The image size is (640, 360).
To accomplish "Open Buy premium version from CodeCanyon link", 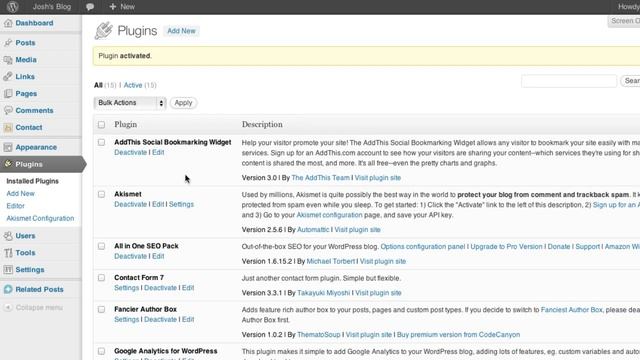I will (458, 335).
